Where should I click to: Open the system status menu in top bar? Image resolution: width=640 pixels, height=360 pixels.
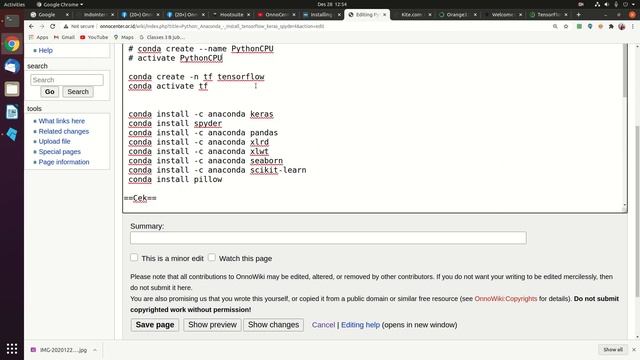coord(616,4)
